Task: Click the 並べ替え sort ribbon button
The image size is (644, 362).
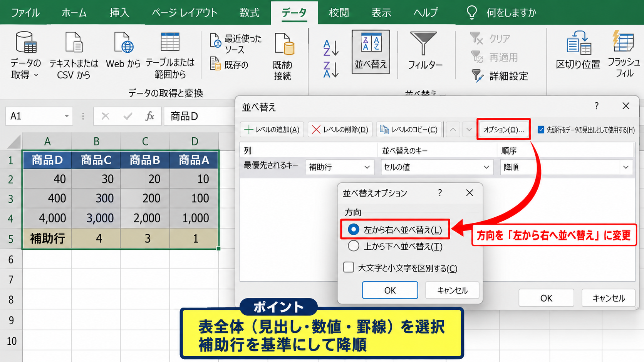Action: (x=371, y=52)
